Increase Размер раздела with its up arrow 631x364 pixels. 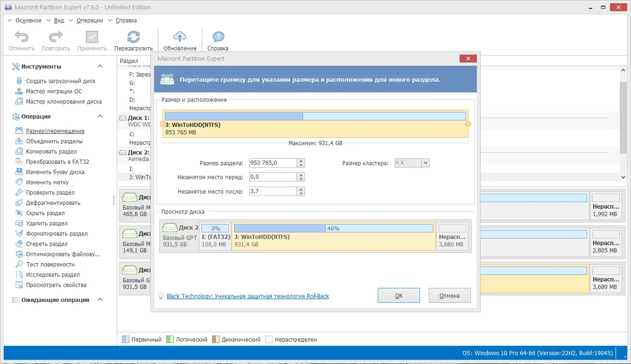(x=301, y=161)
